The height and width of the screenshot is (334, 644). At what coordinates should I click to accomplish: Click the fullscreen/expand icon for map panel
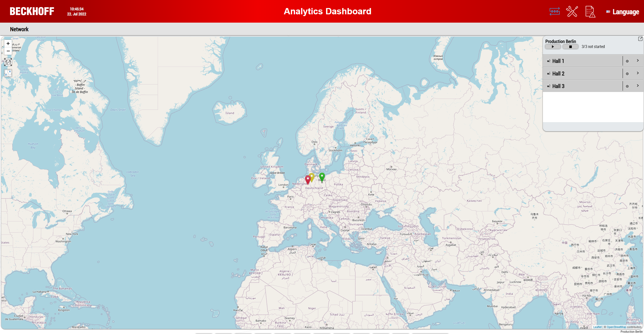[x=640, y=39]
